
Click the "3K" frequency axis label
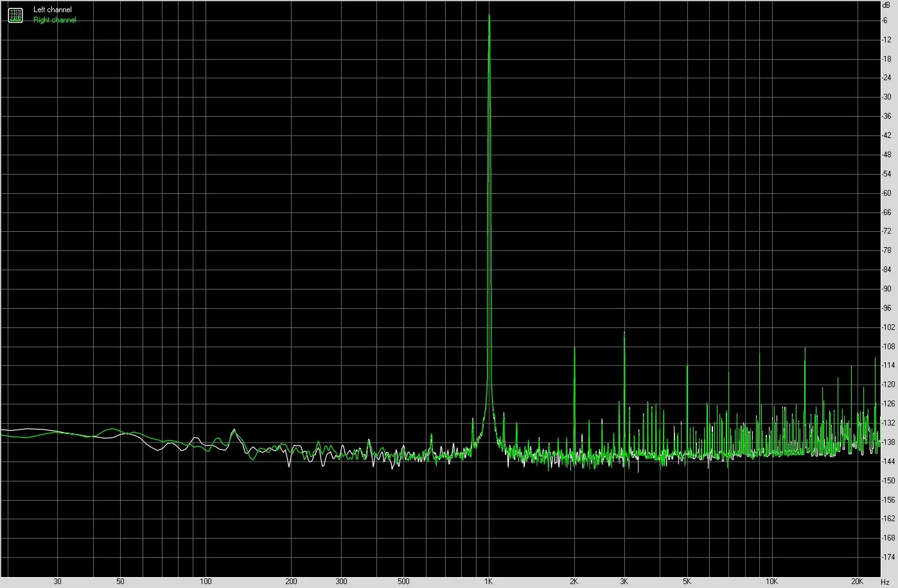624,582
